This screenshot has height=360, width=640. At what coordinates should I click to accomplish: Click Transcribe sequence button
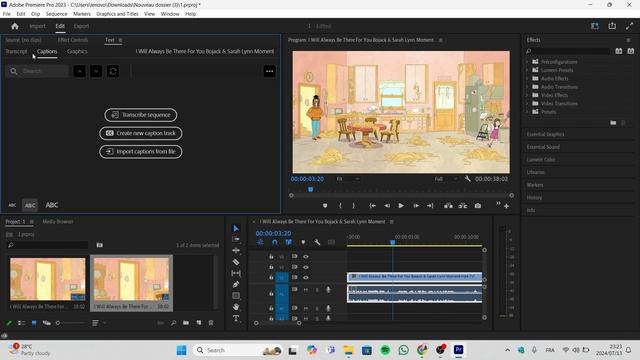(x=141, y=115)
